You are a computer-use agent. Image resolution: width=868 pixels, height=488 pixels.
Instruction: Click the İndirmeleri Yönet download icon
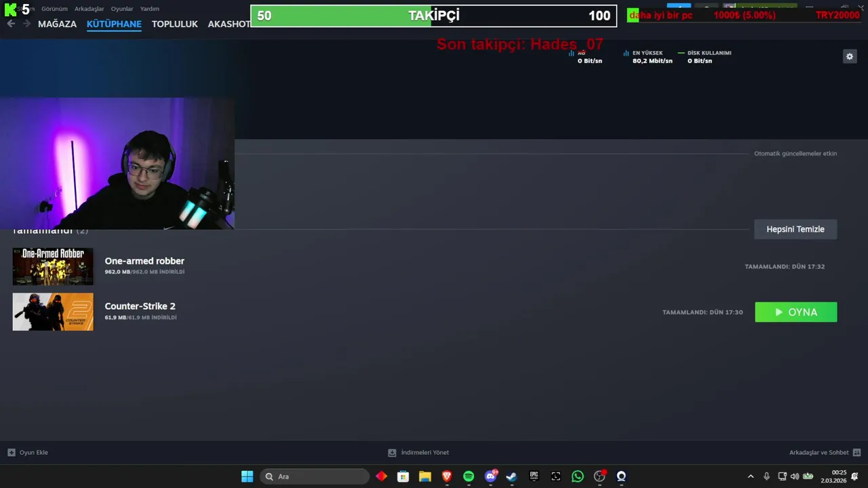(x=392, y=453)
